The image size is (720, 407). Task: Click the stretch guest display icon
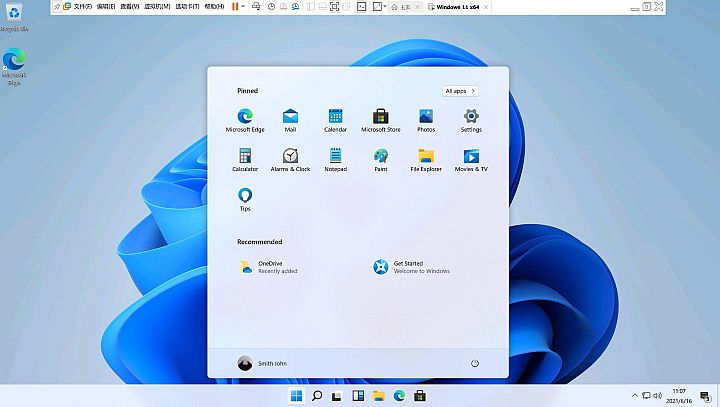(377, 7)
